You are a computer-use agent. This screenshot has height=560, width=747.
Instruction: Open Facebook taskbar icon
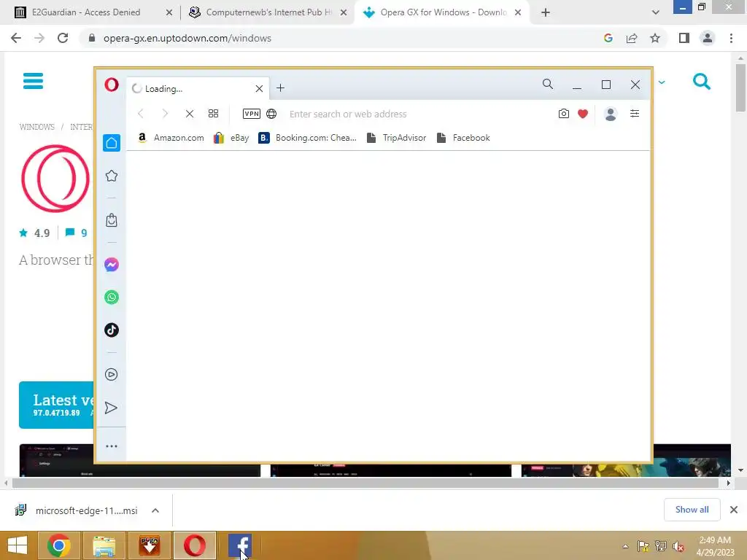click(x=239, y=545)
